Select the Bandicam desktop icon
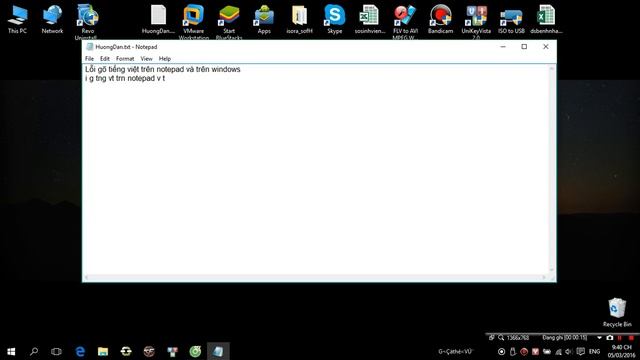The width and height of the screenshot is (640, 360). coord(440,19)
